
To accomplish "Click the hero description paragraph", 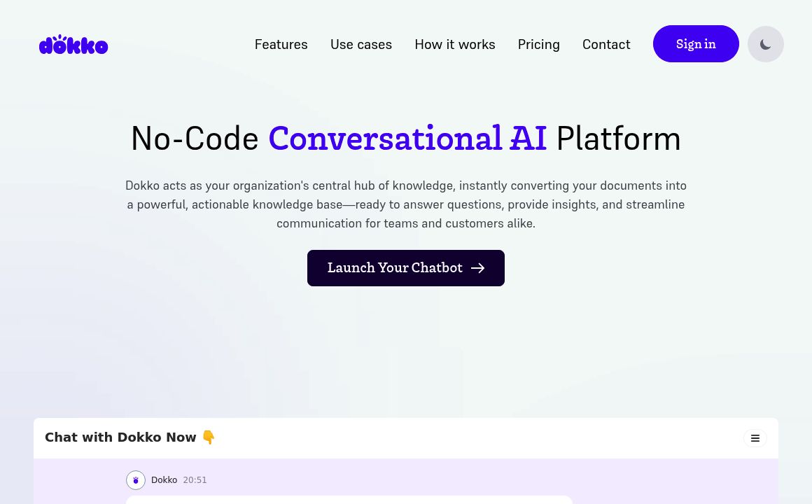I will click(406, 204).
